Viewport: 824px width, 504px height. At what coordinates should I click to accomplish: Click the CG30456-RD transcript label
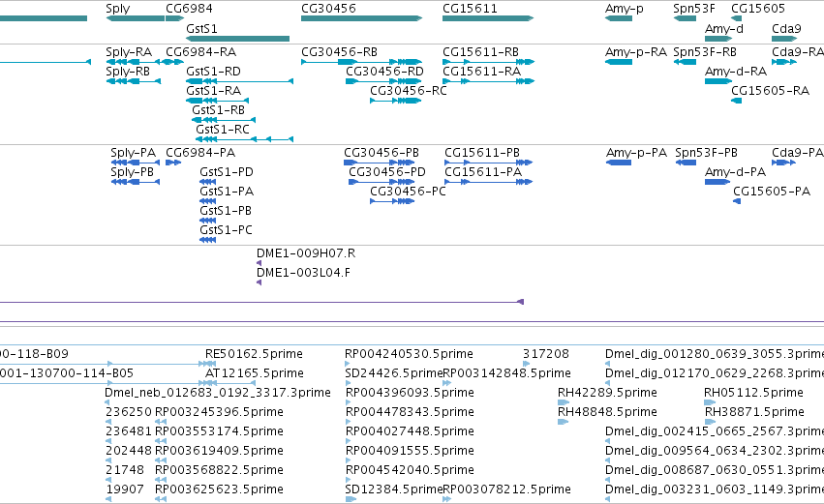384,72
